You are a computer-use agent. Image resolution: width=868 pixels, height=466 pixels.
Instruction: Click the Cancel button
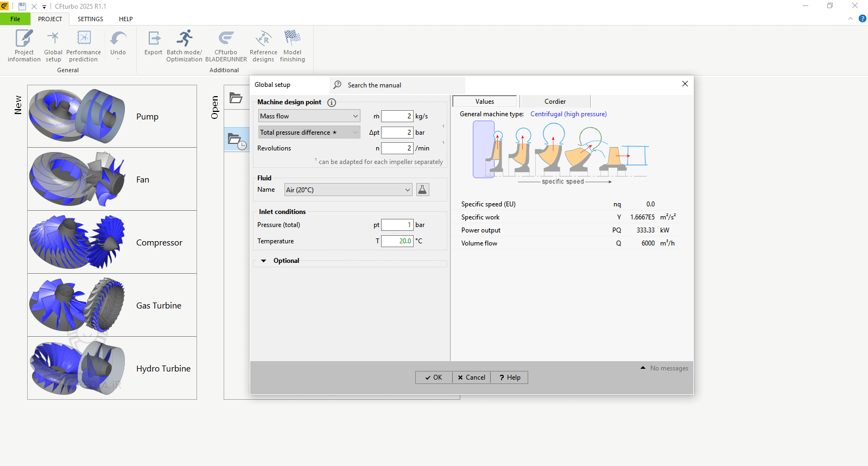point(472,377)
